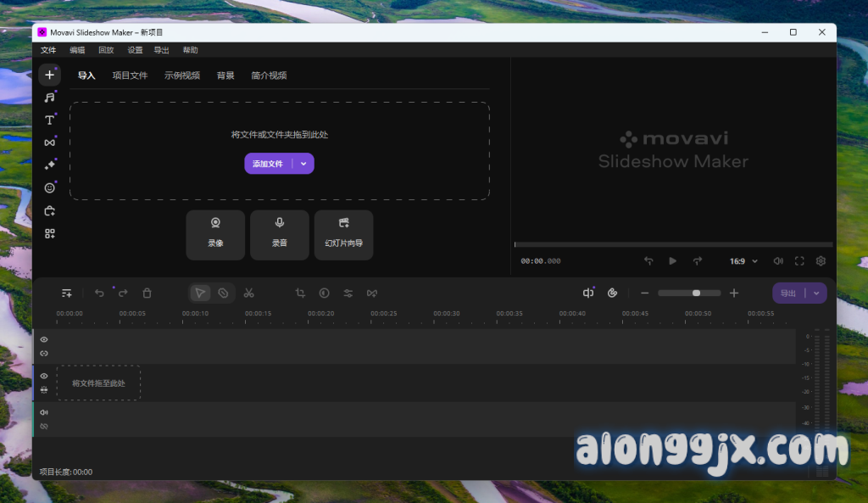Click the trash delete icon
Screen dimensions: 868x503
tap(147, 293)
